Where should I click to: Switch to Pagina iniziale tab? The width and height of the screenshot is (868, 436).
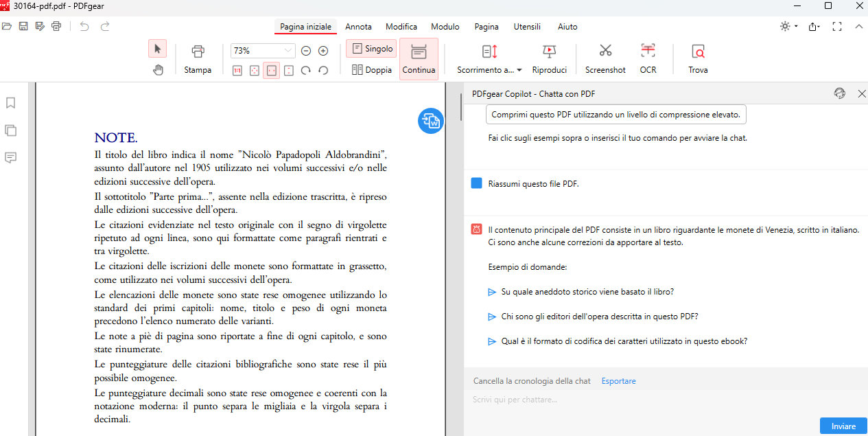(x=305, y=27)
